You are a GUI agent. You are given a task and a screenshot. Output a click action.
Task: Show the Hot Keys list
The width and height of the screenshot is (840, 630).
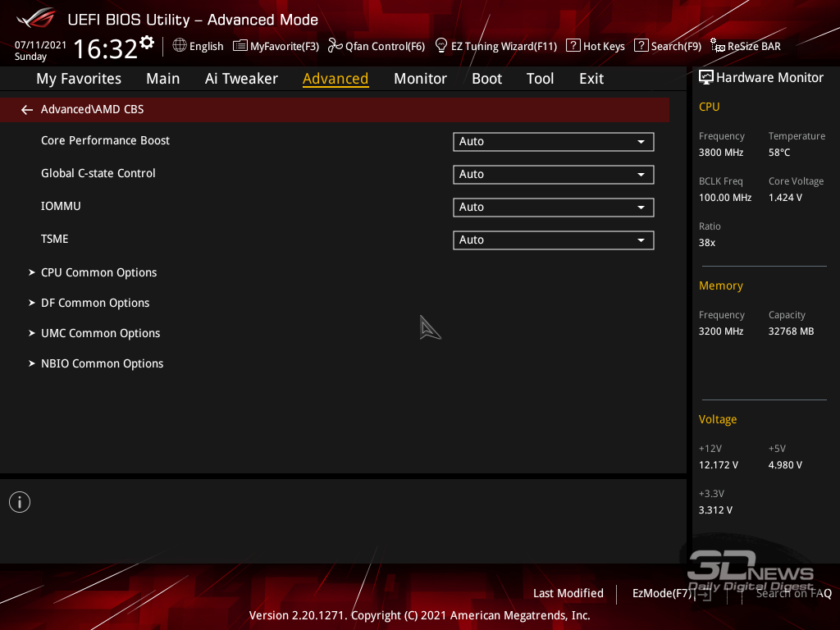coord(604,47)
